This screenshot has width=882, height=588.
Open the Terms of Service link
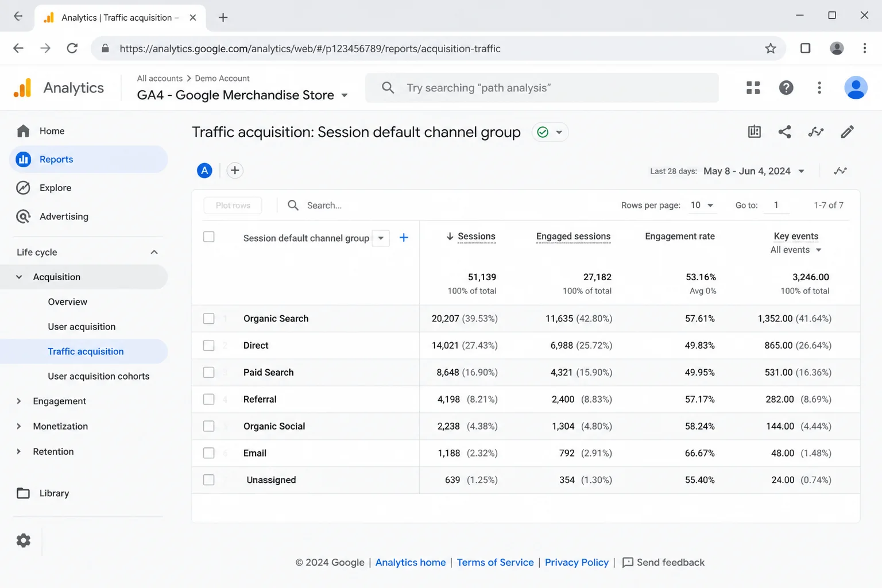click(x=495, y=563)
